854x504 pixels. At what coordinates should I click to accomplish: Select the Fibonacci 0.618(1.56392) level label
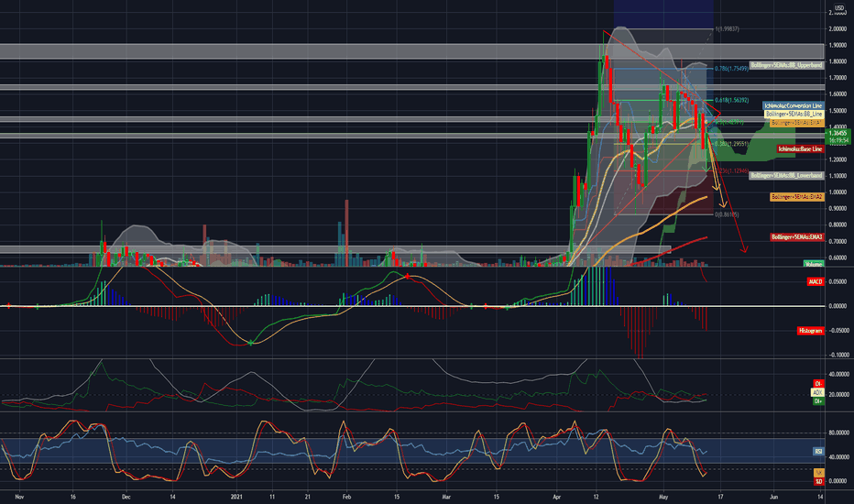pyautogui.click(x=731, y=100)
